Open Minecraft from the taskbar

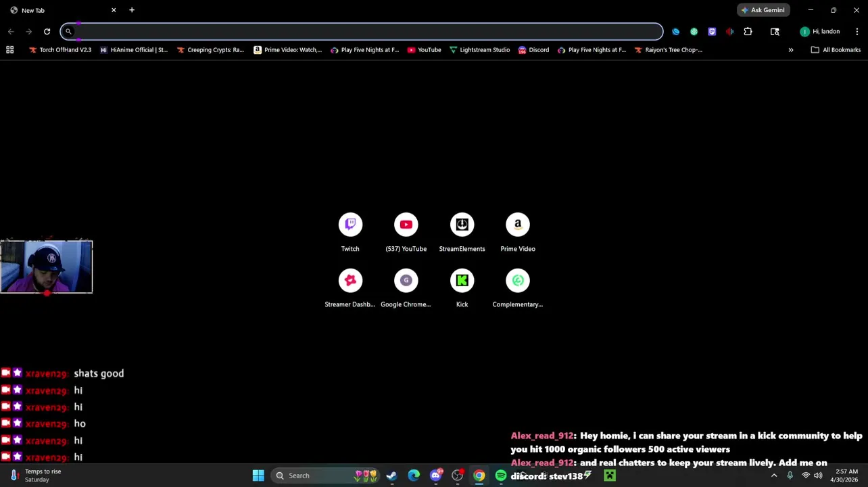click(x=610, y=476)
